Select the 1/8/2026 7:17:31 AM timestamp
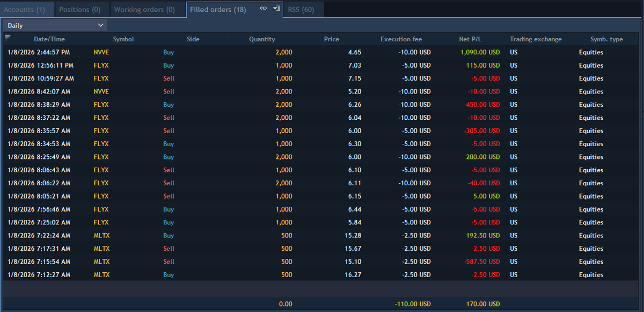The width and height of the screenshot is (644, 312). click(39, 249)
